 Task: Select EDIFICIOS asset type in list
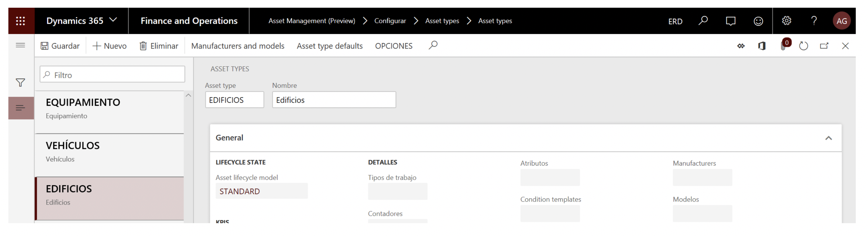[x=109, y=199]
